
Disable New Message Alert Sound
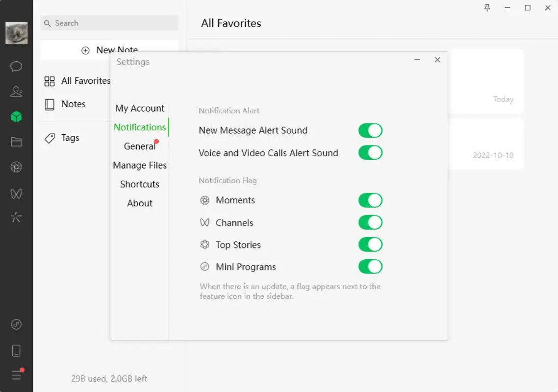pos(370,130)
